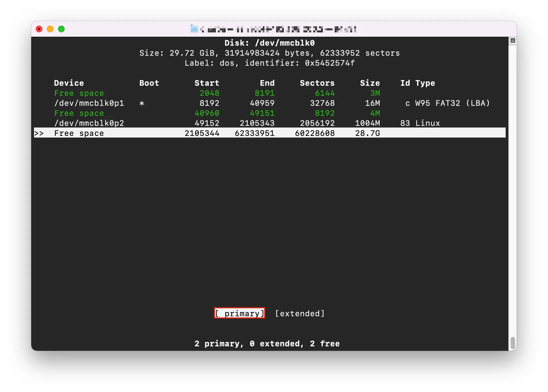Click the Device column header

click(x=69, y=83)
